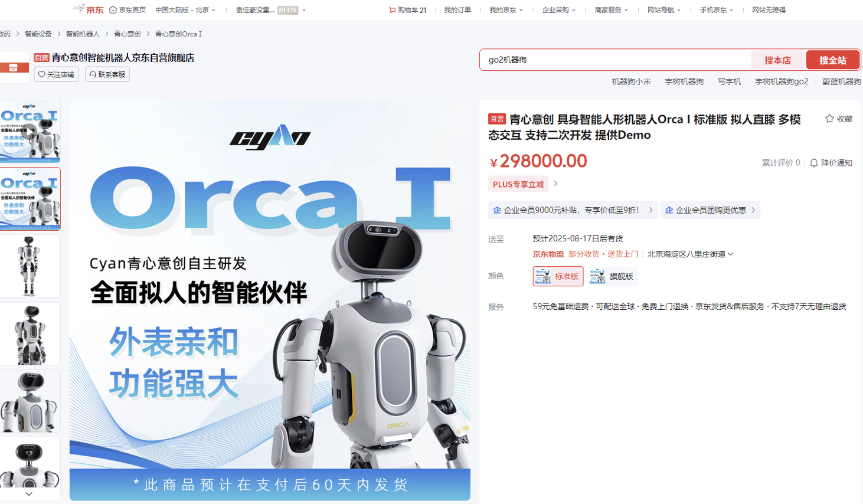863x504 pixels.
Task: Select the 标准版 version option
Action: [558, 276]
